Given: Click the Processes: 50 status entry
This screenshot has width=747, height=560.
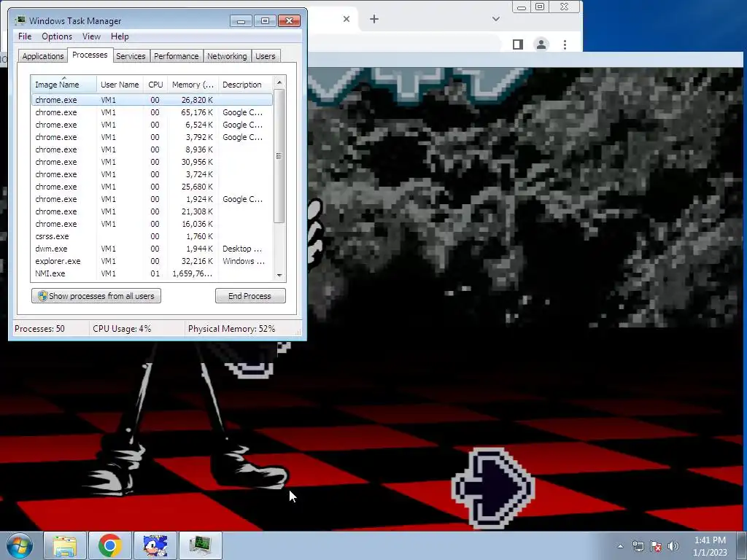Looking at the screenshot, I should click(x=39, y=329).
